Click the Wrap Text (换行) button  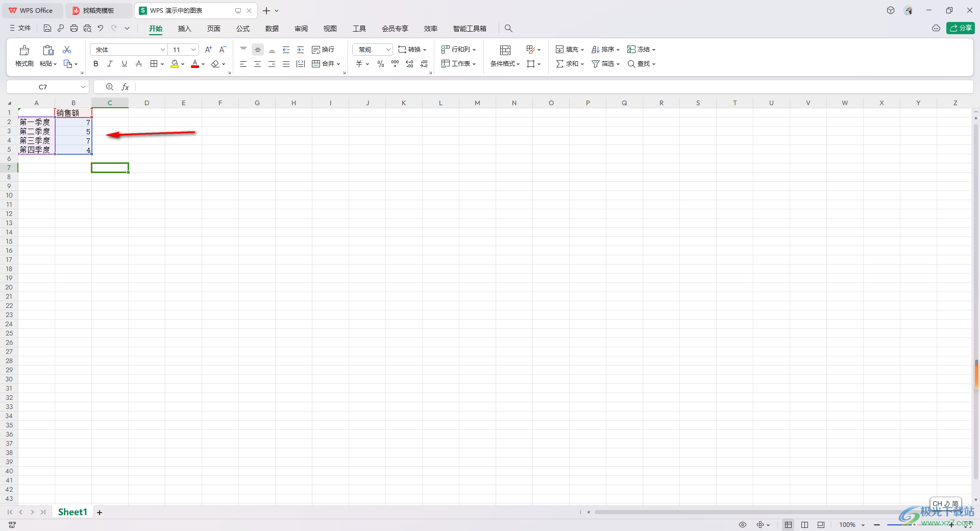click(x=323, y=50)
